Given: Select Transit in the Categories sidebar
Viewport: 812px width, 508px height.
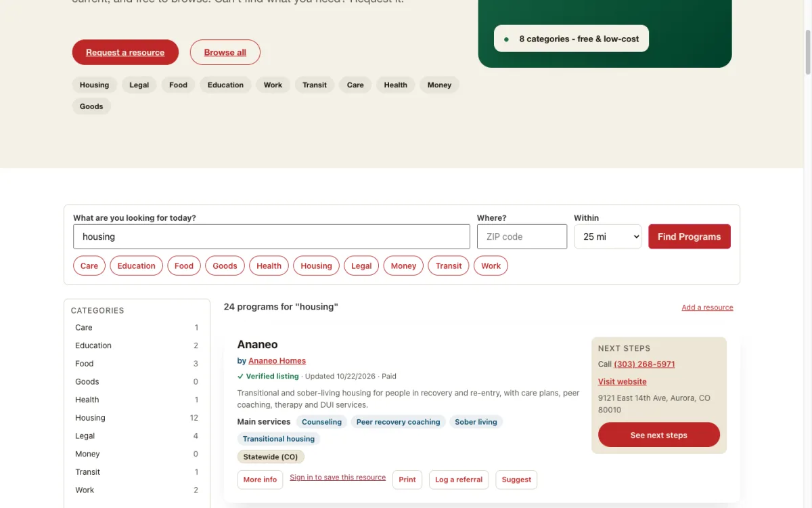Looking at the screenshot, I should 137,472.
